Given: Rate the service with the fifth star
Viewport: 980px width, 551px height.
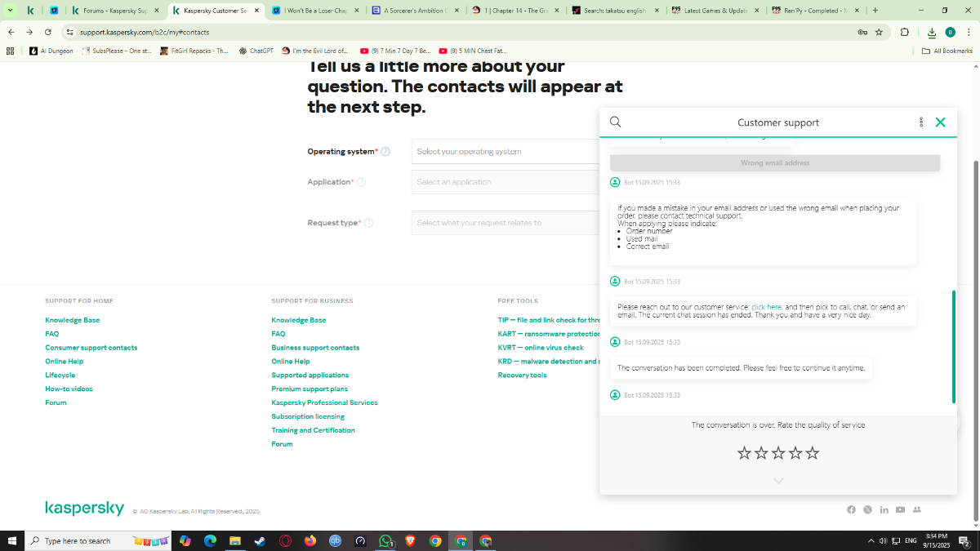Looking at the screenshot, I should (813, 453).
